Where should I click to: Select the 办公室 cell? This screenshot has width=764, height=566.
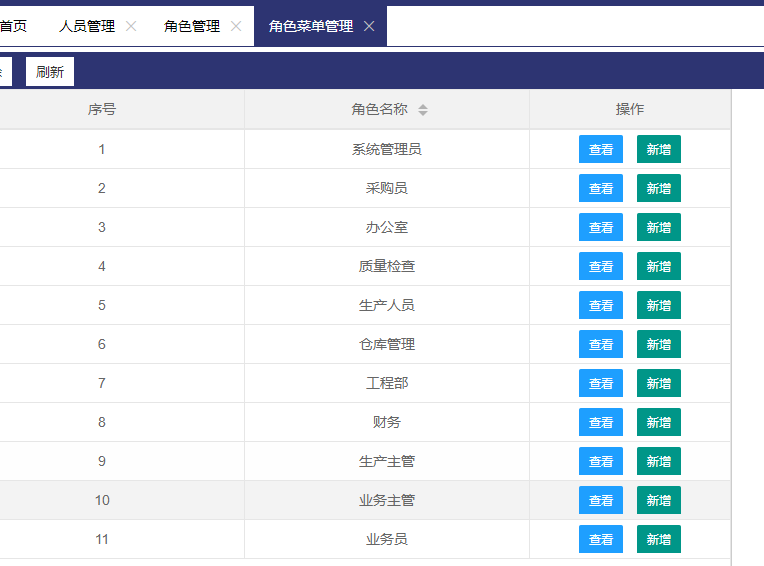pyautogui.click(x=387, y=227)
